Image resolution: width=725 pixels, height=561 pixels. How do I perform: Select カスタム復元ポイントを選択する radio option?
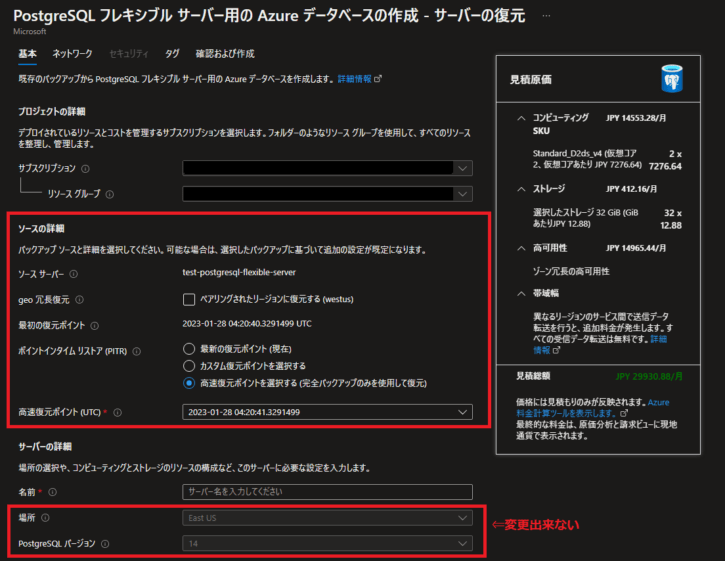[189, 366]
